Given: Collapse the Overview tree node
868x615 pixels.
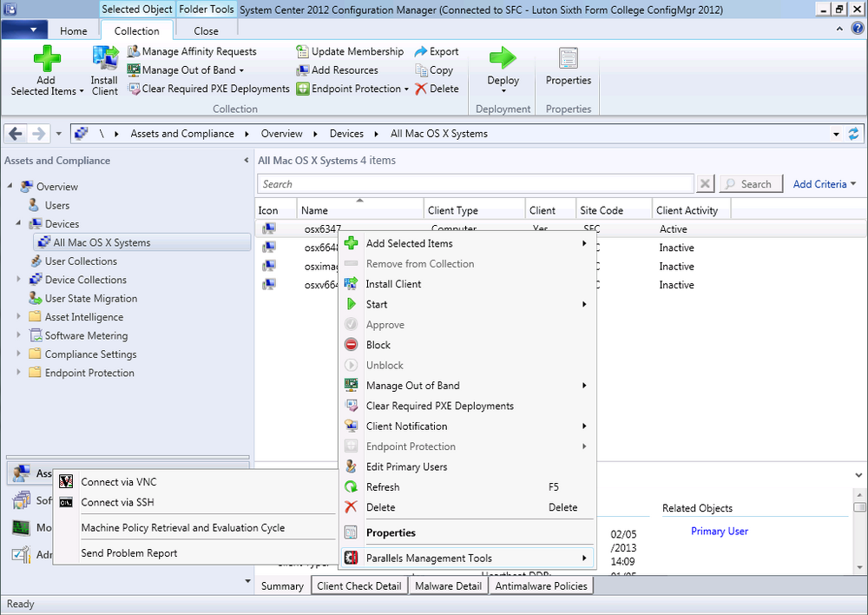Looking at the screenshot, I should (x=10, y=186).
